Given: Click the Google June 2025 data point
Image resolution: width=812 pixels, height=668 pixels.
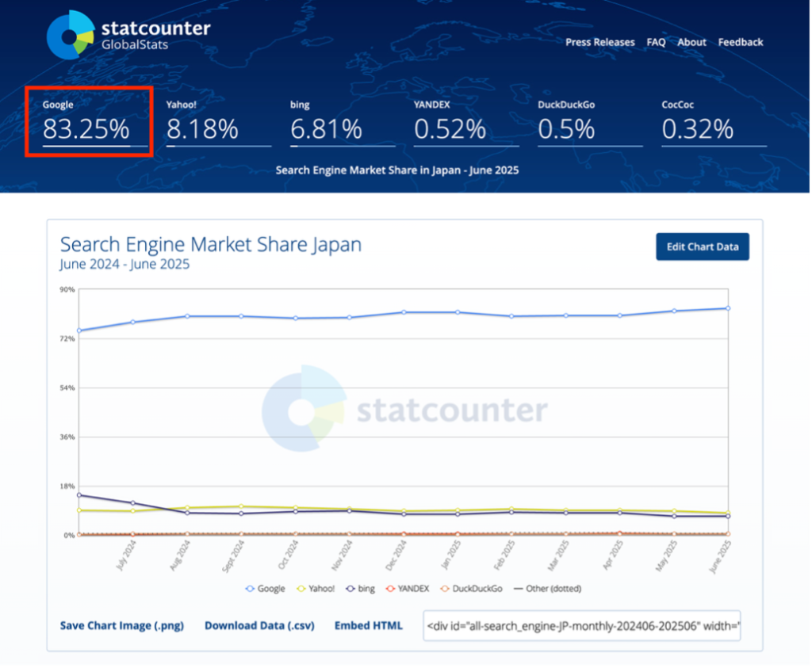Looking at the screenshot, I should tap(727, 308).
